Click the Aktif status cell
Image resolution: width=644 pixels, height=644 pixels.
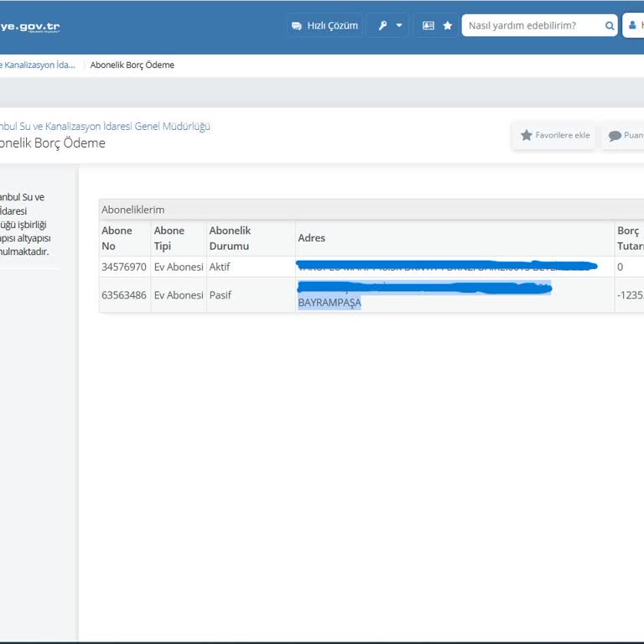click(x=220, y=267)
